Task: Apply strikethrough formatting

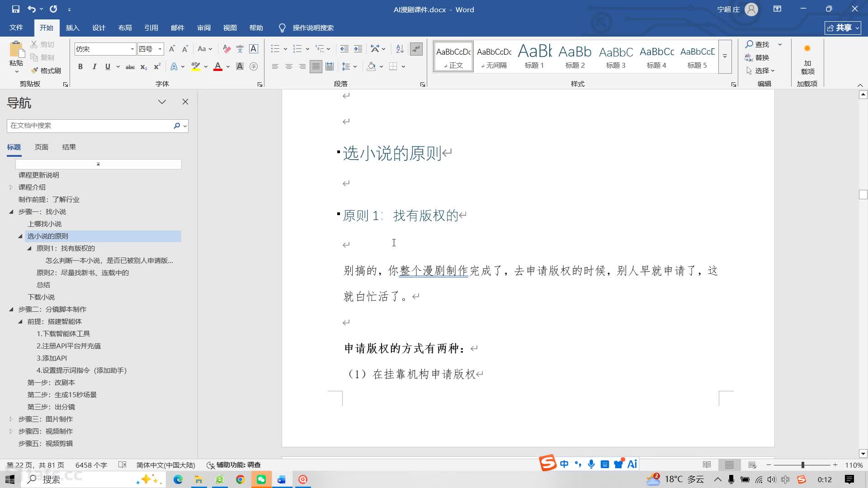Action: [x=130, y=67]
